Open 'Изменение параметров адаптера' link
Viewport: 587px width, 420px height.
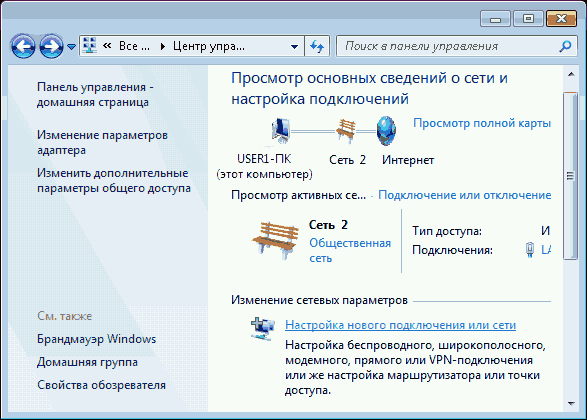tap(102, 142)
